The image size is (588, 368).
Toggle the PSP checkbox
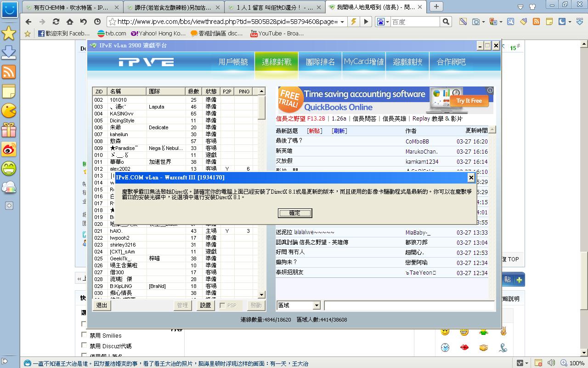pyautogui.click(x=223, y=305)
